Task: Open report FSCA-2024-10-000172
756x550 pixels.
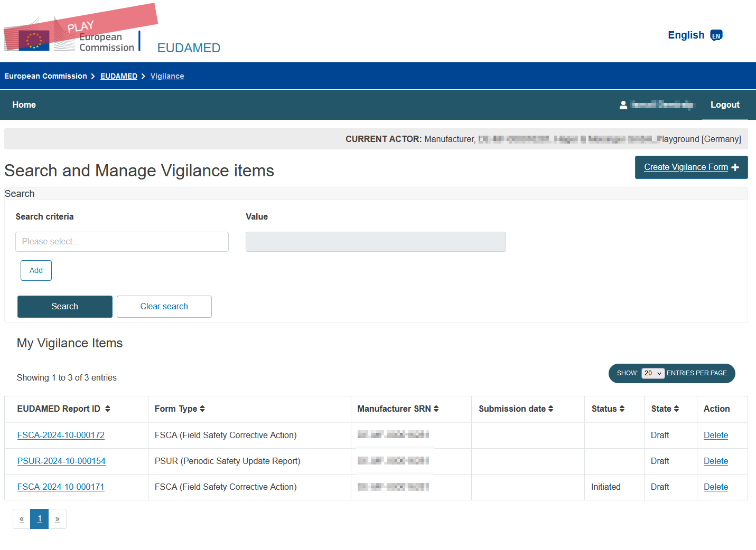Action: pos(61,435)
